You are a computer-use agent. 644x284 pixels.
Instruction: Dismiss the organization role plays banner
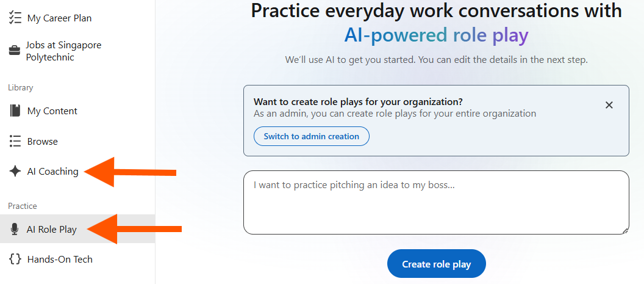coord(609,105)
